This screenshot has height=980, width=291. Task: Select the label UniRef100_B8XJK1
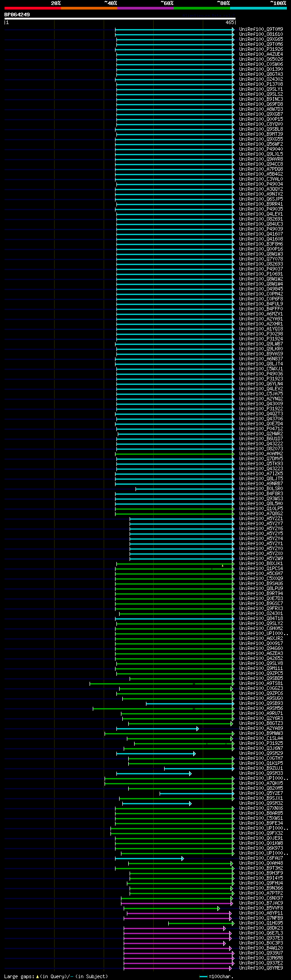261,563
